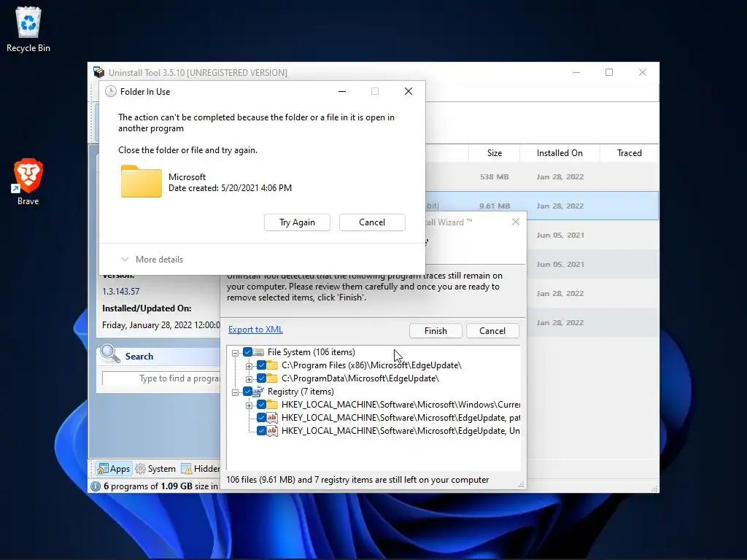
Task: Click the info icon in the status bar
Action: coord(96,486)
